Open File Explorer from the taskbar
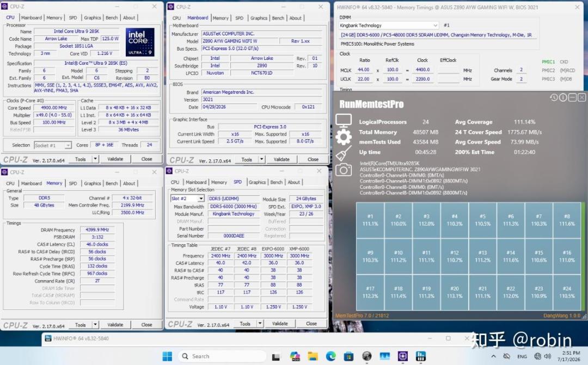This screenshot has width=588, height=365. click(x=313, y=356)
